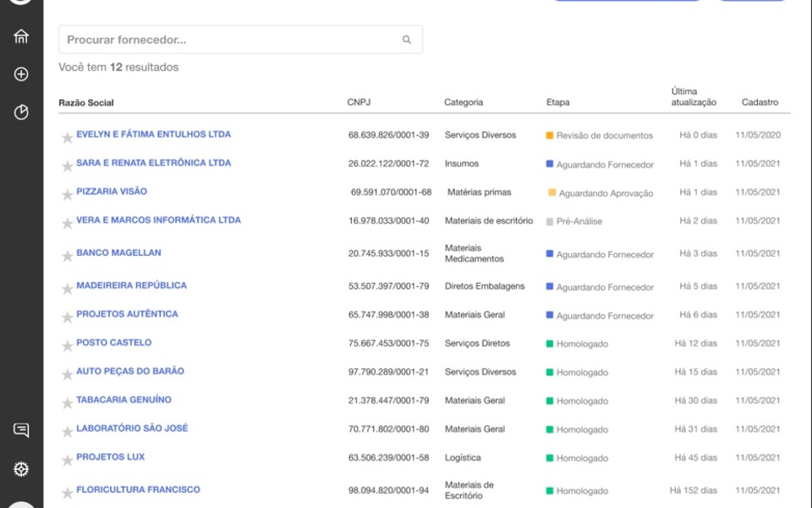Star Vera e Marcos Informática Ltda

pos(67,224)
